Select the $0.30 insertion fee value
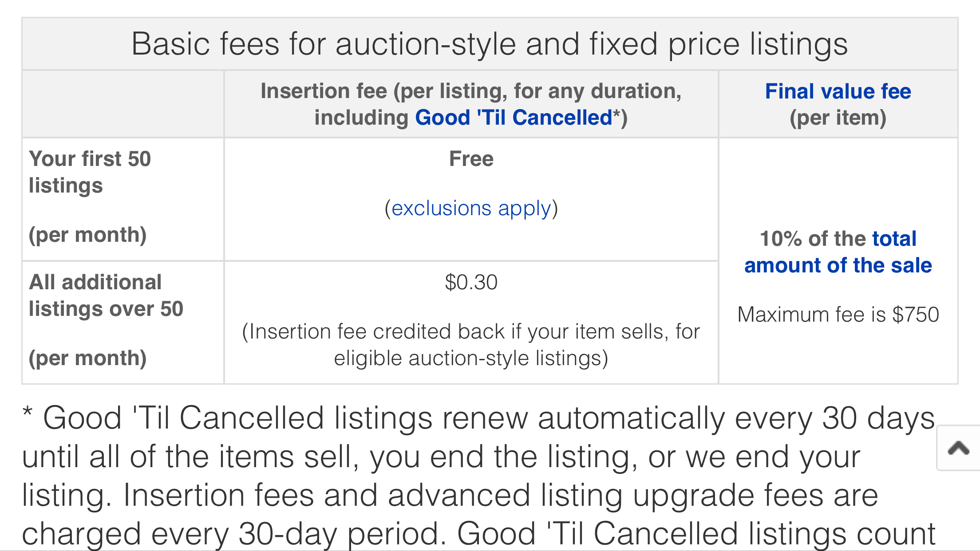 (x=471, y=282)
